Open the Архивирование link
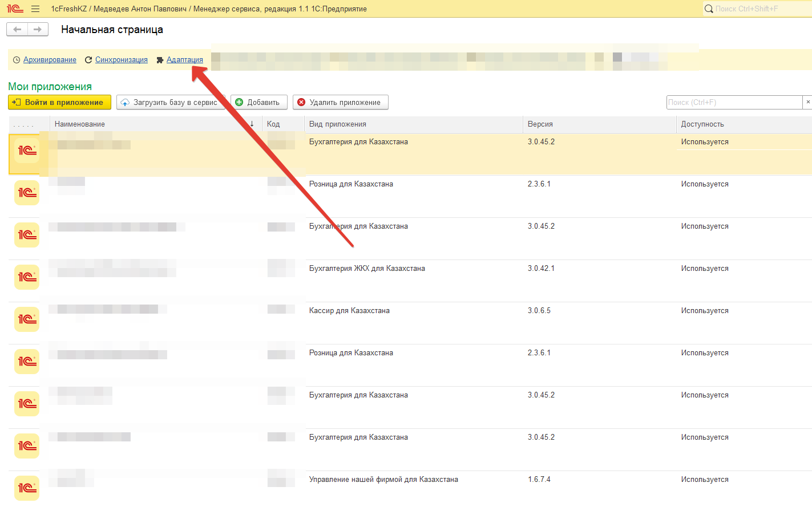The width and height of the screenshot is (812, 511). point(50,60)
